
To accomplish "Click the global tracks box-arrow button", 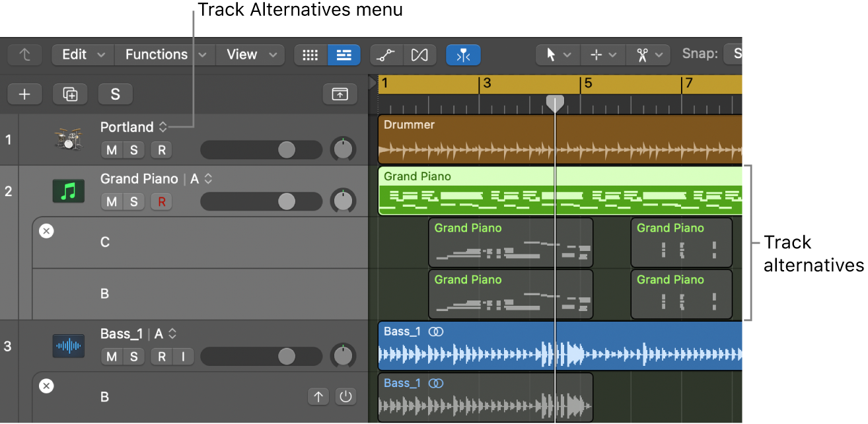I will tap(340, 94).
